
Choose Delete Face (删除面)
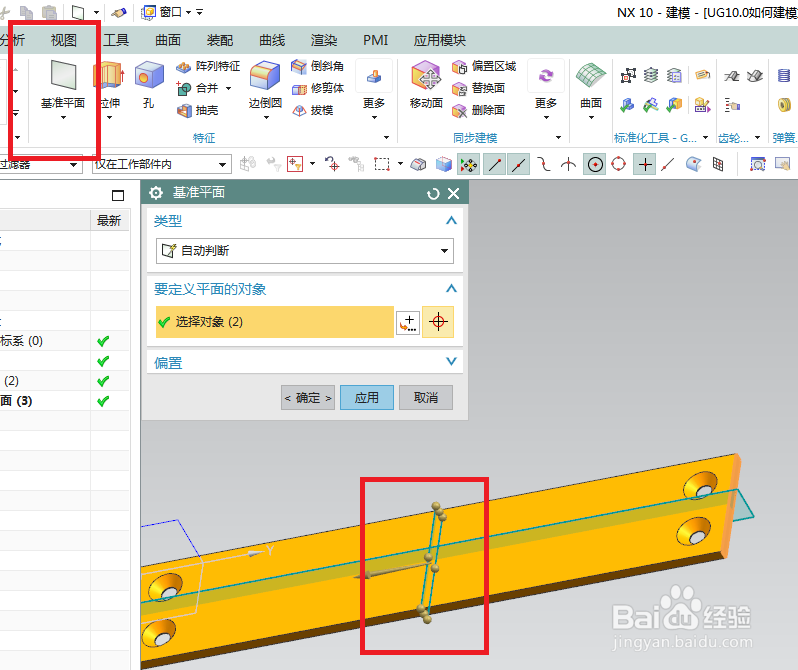(478, 110)
